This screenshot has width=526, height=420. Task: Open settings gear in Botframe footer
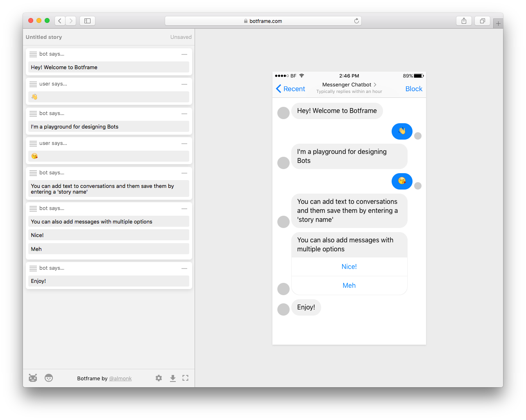coord(159,378)
